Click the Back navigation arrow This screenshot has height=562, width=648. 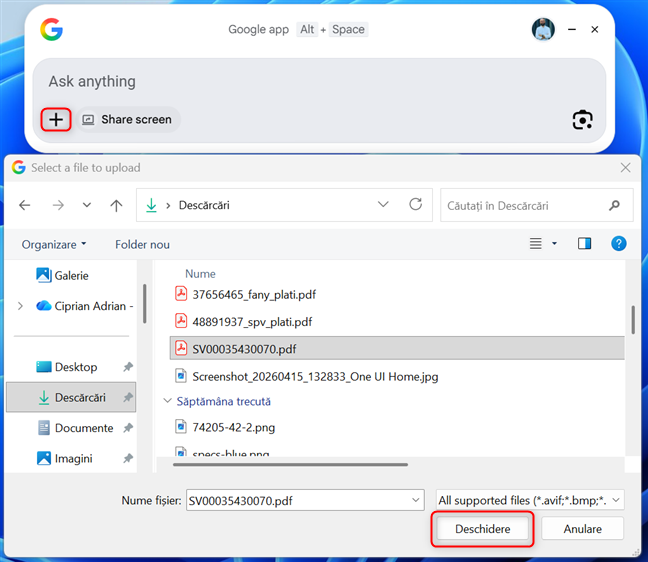tap(25, 205)
